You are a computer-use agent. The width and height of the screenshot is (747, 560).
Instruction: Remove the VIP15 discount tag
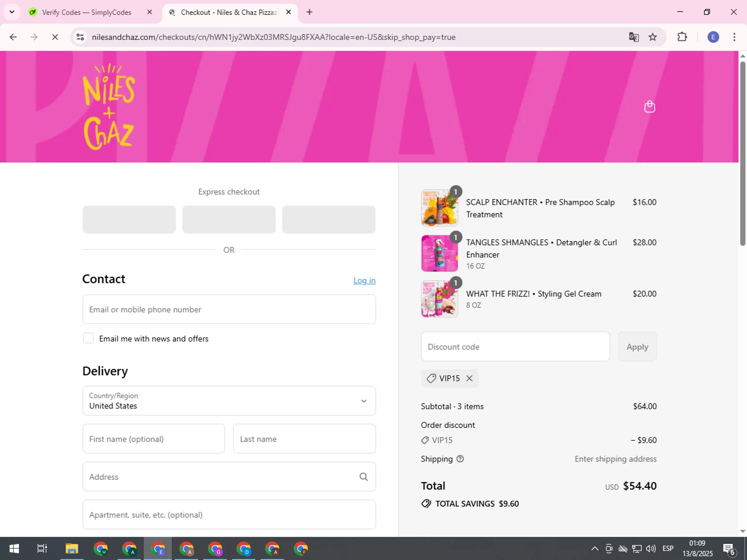point(469,378)
